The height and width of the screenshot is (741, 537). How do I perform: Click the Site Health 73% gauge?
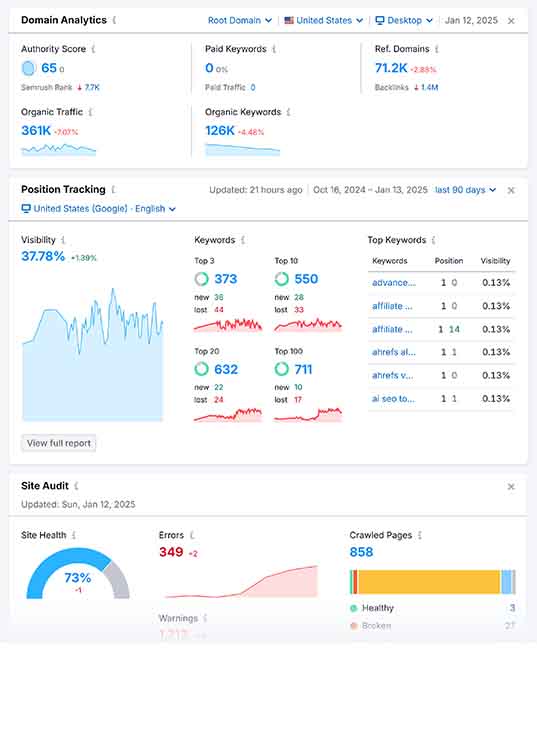click(x=78, y=573)
